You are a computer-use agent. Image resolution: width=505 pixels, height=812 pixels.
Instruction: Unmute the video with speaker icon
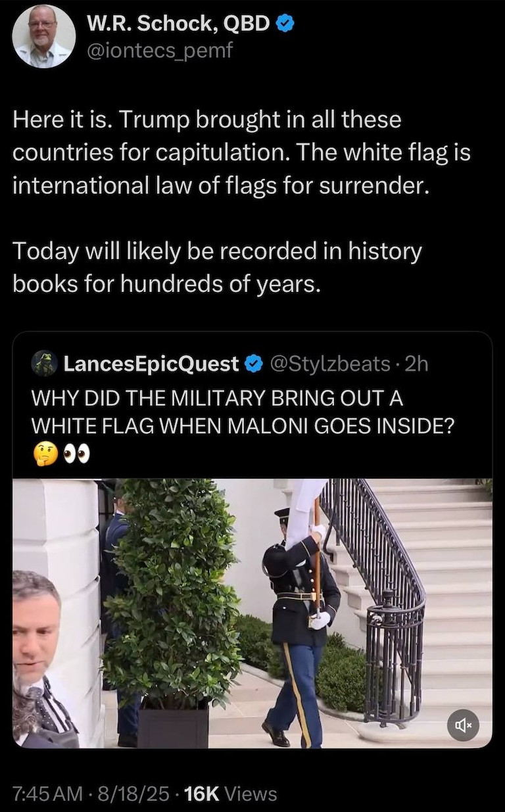463,725
